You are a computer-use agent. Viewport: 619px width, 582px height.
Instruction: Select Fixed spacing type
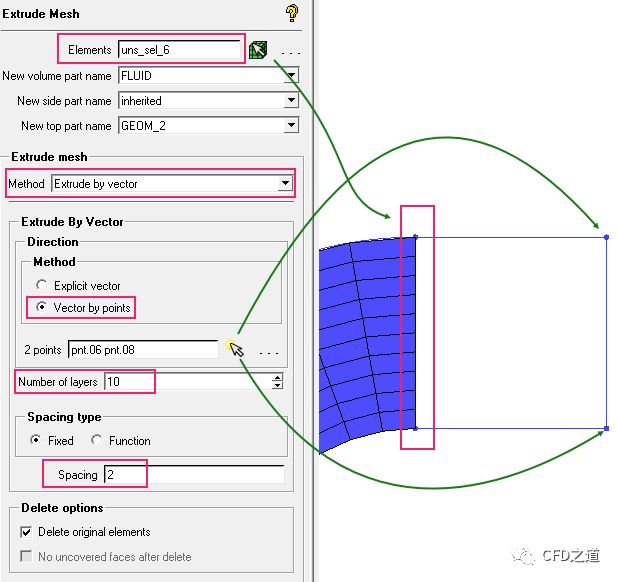37,440
